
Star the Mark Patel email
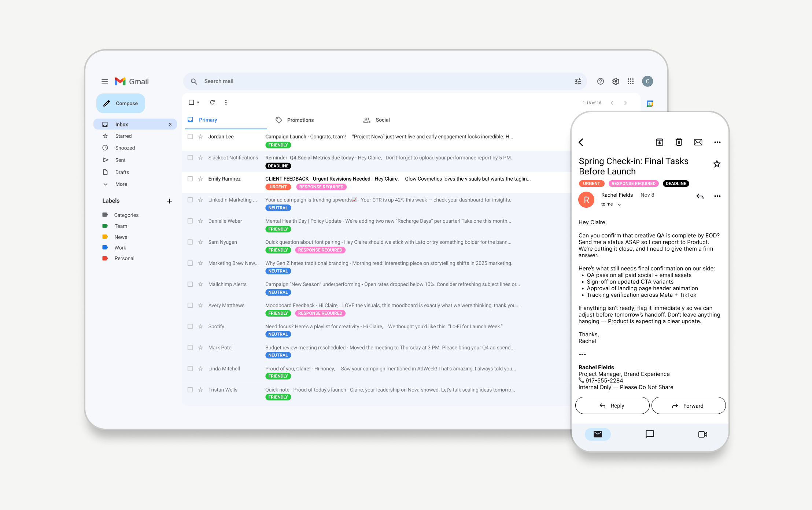[200, 348]
